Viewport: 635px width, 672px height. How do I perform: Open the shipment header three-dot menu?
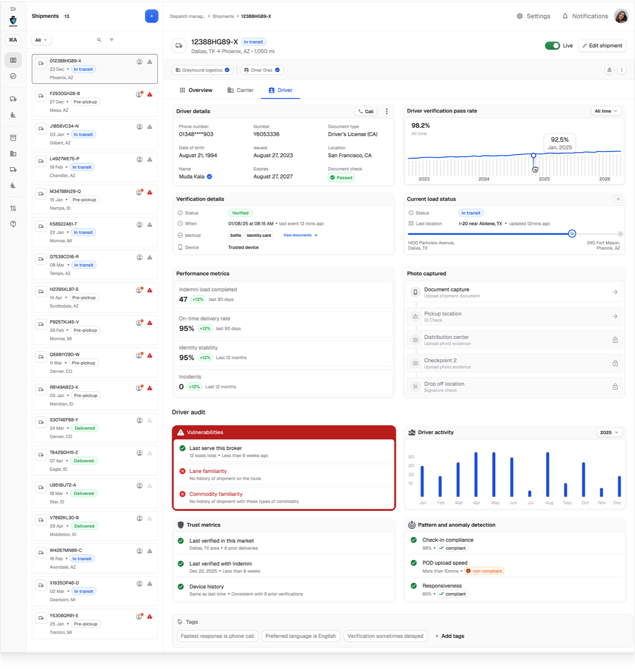point(622,70)
